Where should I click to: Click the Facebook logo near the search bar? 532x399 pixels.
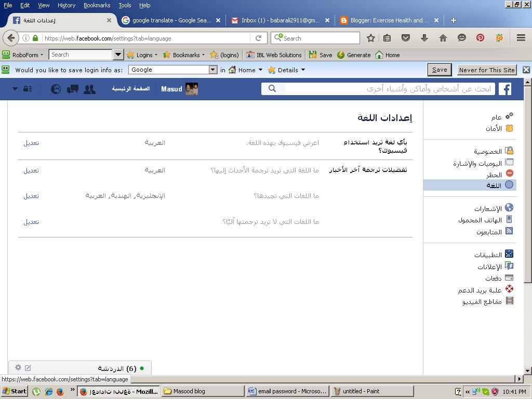tap(505, 89)
